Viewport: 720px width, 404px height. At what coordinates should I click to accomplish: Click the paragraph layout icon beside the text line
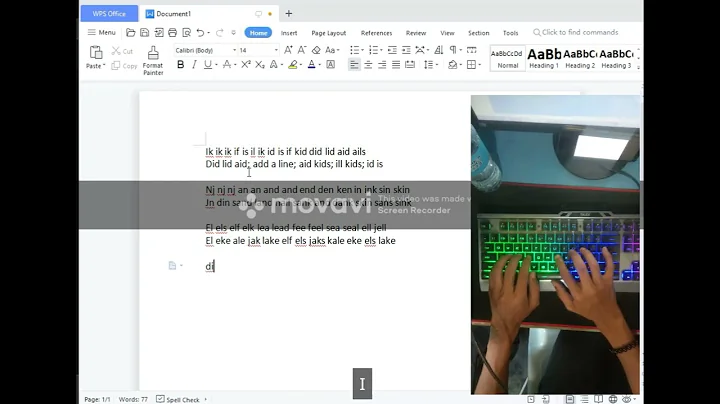point(172,265)
